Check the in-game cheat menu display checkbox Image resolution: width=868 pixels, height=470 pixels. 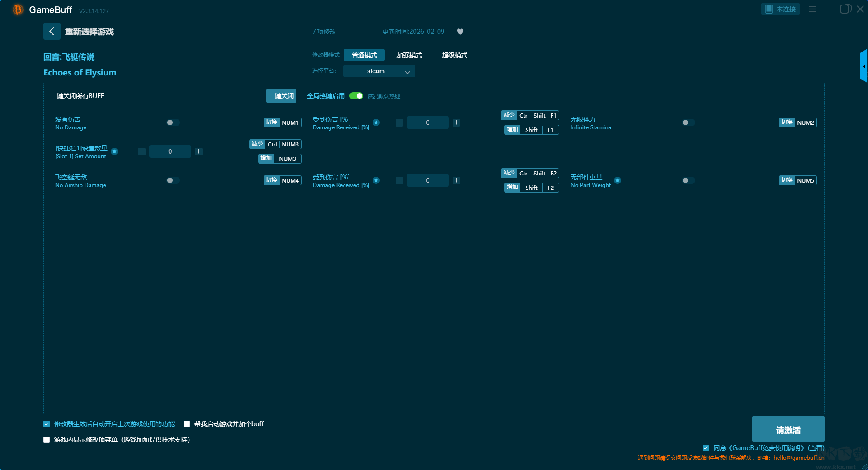pos(47,440)
